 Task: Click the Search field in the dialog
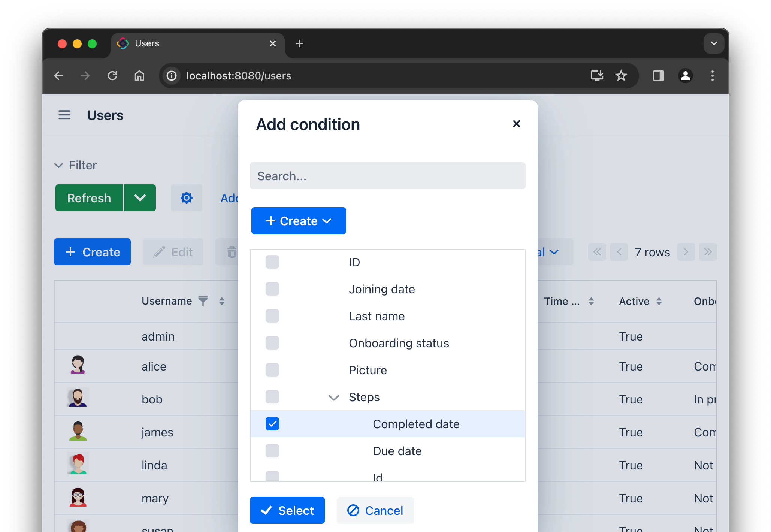pyautogui.click(x=387, y=176)
